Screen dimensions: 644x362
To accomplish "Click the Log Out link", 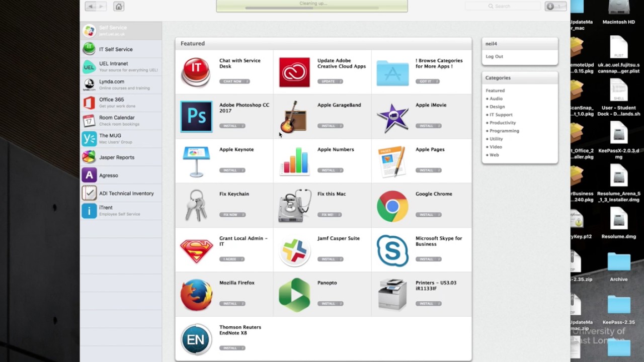I will (x=494, y=56).
